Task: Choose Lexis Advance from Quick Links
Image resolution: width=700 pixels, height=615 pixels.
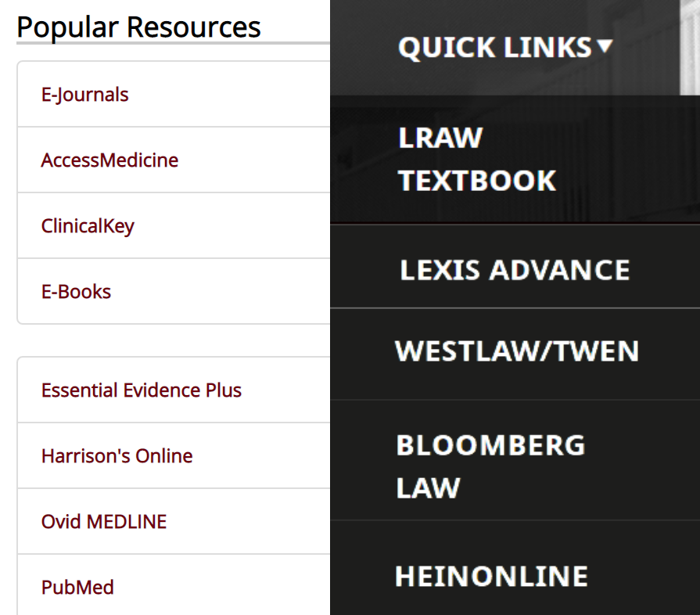Action: pos(515,270)
